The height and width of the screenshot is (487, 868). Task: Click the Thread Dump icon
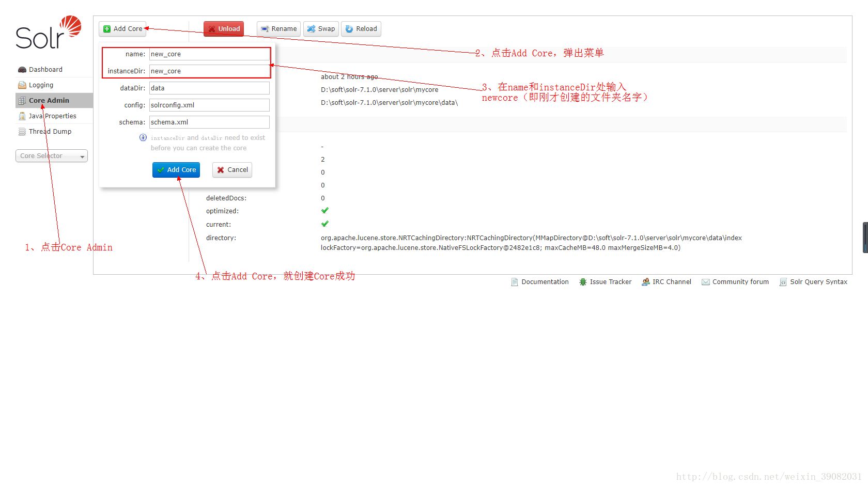click(x=22, y=132)
